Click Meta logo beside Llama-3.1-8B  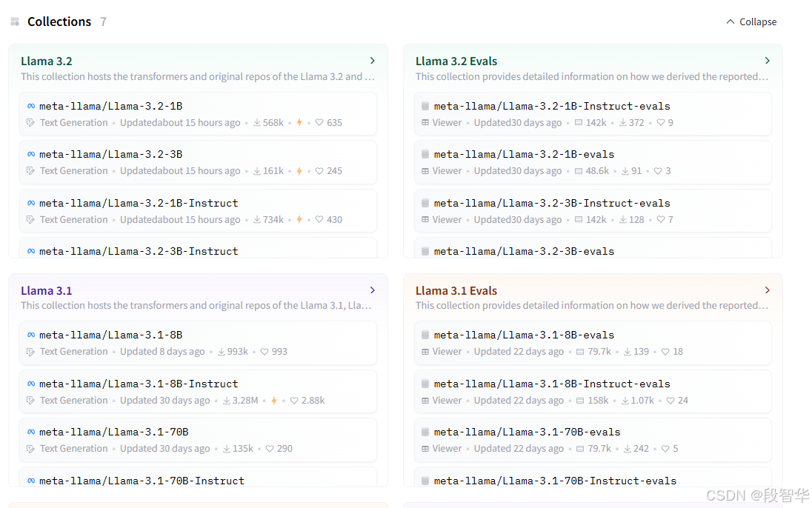(31, 335)
